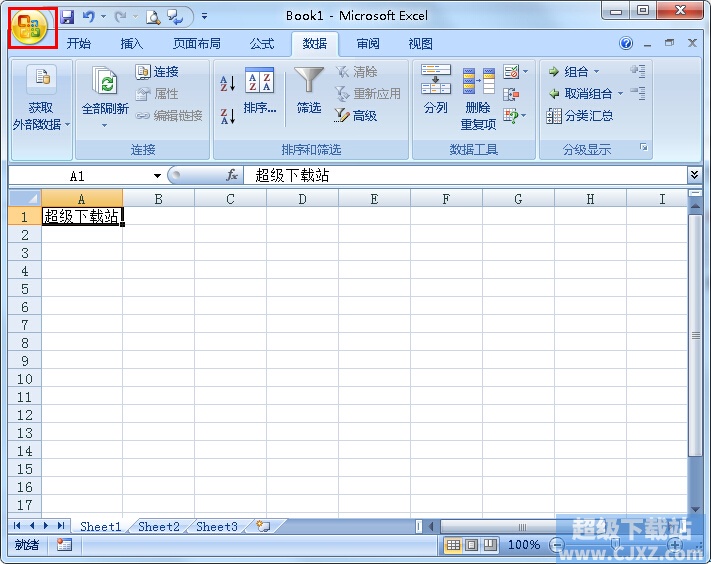The width and height of the screenshot is (711, 564).
Task: Switch to Sheet3 tab
Action: tap(217, 526)
